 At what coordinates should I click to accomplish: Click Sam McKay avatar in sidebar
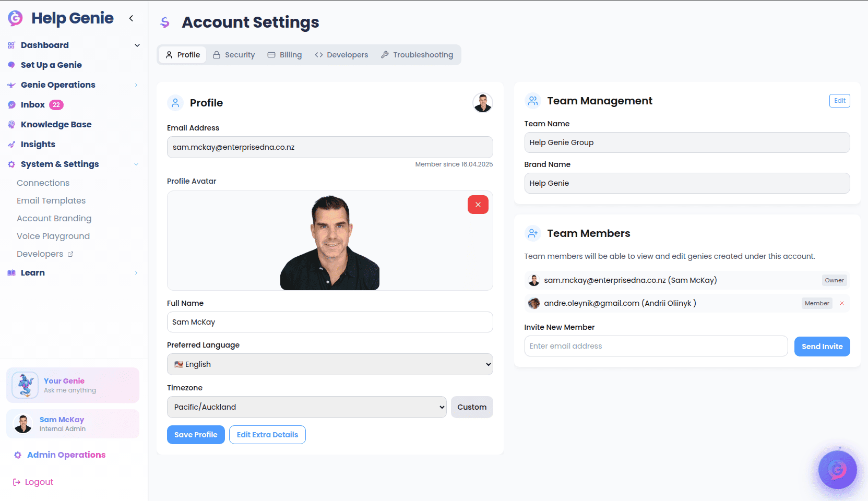coord(23,424)
